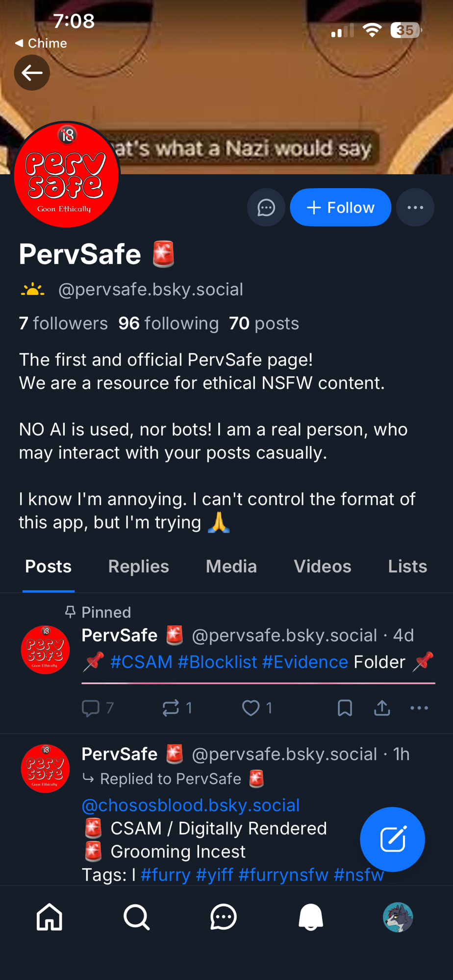Image resolution: width=453 pixels, height=980 pixels.
Task: Switch to the Media tab
Action: [231, 566]
